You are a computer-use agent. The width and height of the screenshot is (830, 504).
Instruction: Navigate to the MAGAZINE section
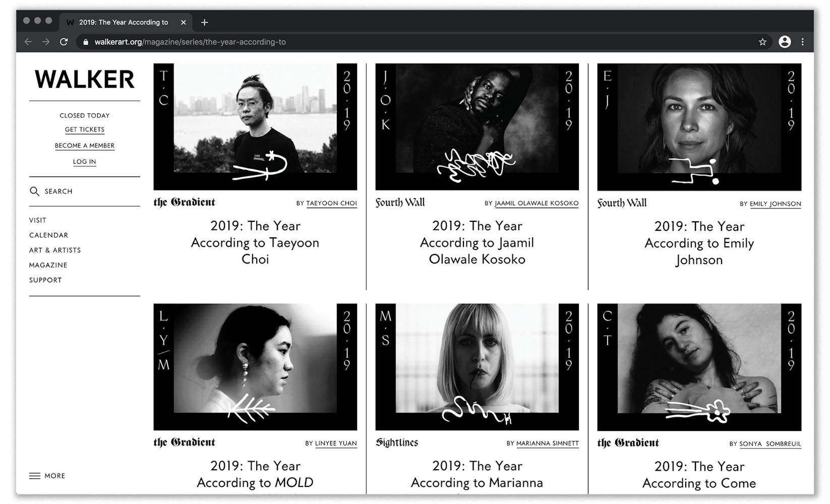click(48, 265)
